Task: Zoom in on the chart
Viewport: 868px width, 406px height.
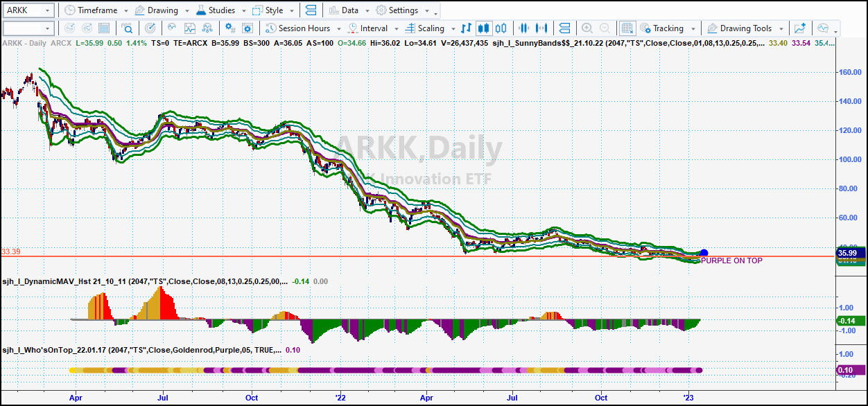Action: pyautogui.click(x=587, y=28)
